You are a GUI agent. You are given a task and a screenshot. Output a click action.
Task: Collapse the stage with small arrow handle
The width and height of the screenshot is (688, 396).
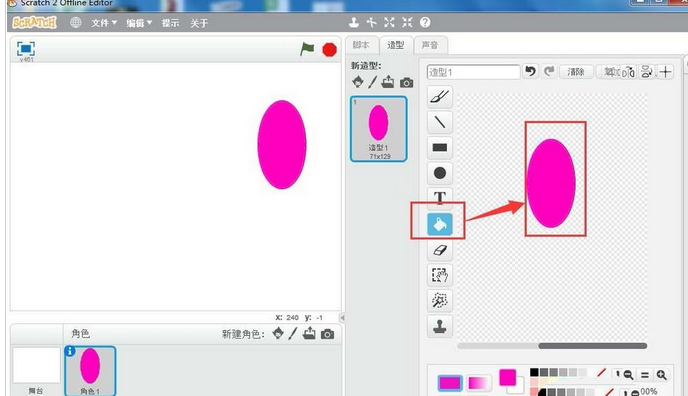(343, 317)
